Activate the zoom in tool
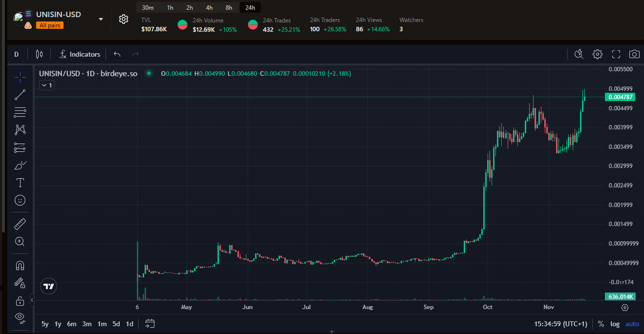The width and height of the screenshot is (644, 334). tap(20, 241)
